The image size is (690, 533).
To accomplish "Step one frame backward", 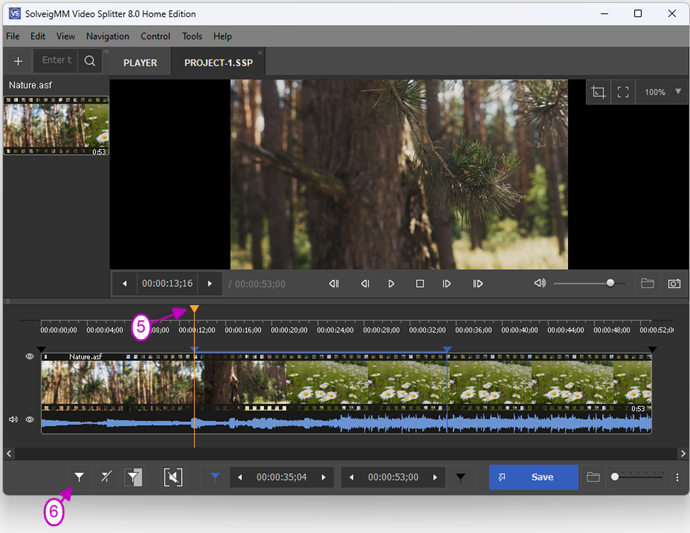I will coord(365,284).
